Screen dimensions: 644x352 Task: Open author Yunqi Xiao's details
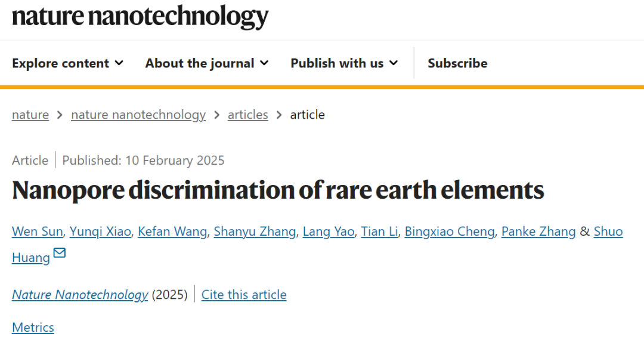point(100,231)
